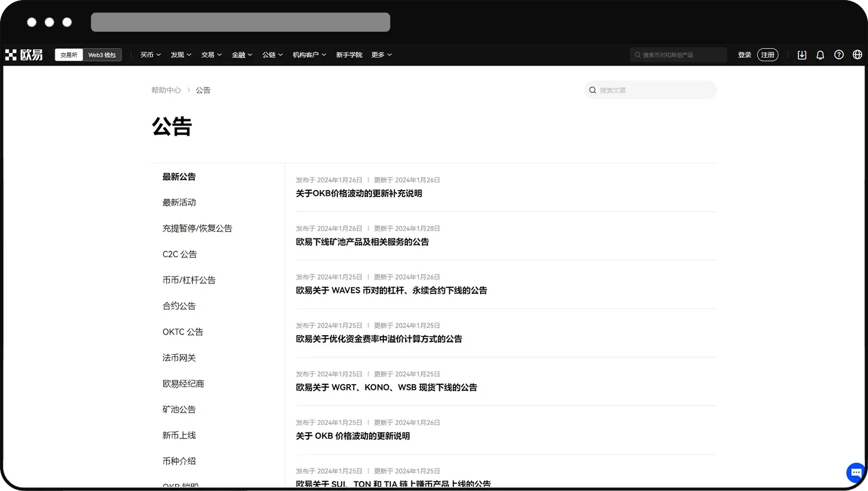This screenshot has height=491, width=868.
Task: Open the language globe icon
Action: (857, 55)
